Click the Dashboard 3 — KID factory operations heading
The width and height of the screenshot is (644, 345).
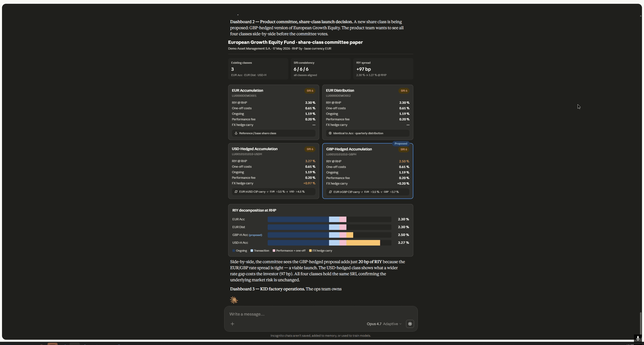click(267, 289)
